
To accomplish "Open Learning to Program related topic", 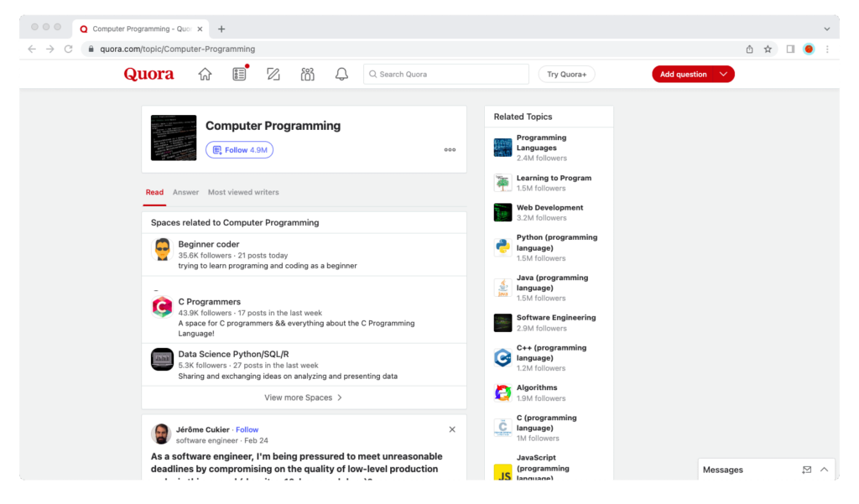I will click(x=554, y=178).
